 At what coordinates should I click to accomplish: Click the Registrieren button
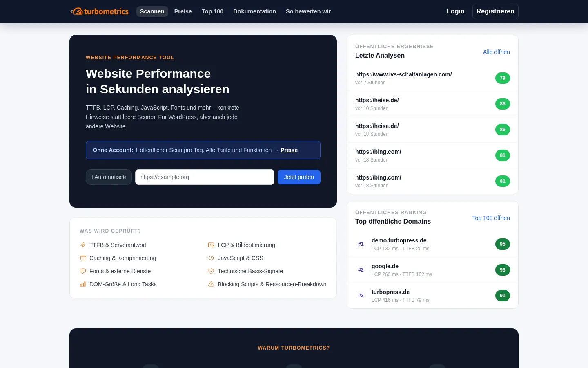495,11
